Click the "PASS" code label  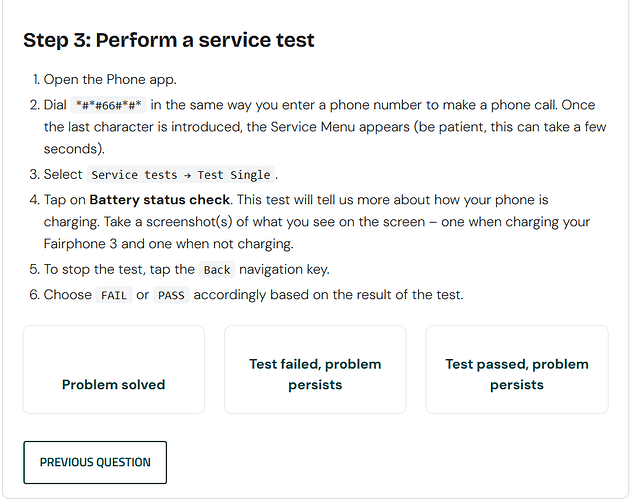tap(171, 295)
